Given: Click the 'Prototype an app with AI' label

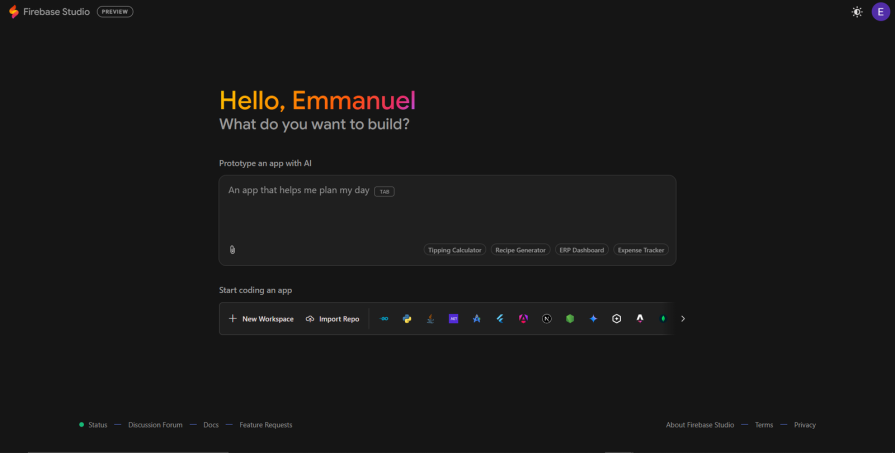Looking at the screenshot, I should click(x=265, y=163).
